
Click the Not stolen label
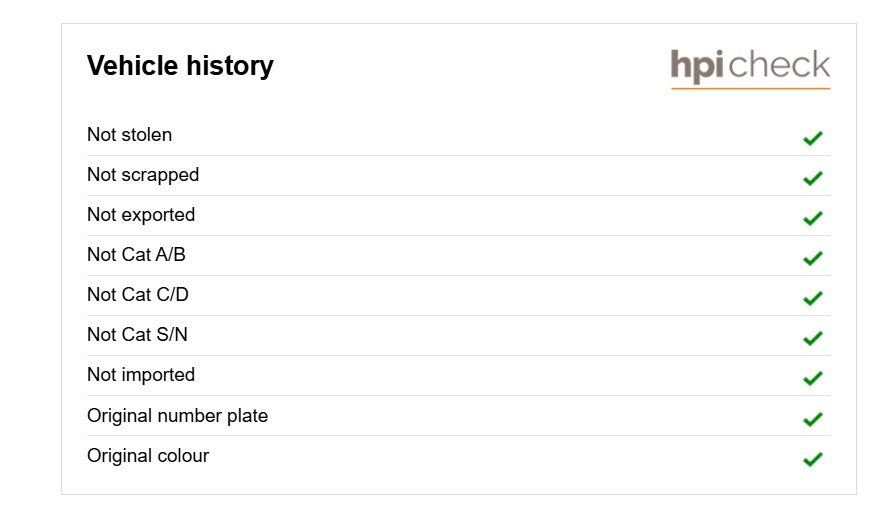129,135
